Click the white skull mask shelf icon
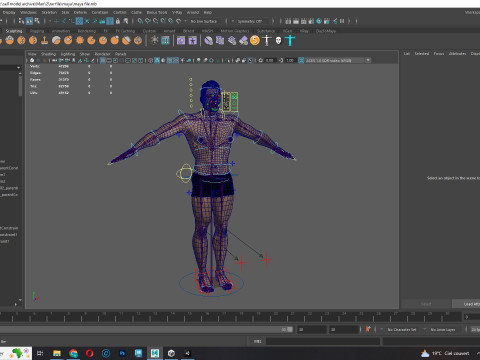This screenshot has width=480, height=360. click(x=278, y=41)
